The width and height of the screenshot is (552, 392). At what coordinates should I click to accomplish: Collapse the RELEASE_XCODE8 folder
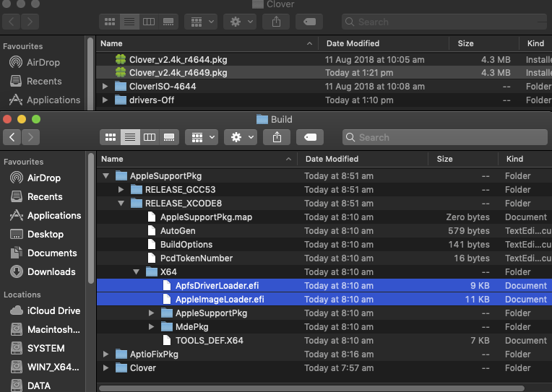click(x=121, y=203)
